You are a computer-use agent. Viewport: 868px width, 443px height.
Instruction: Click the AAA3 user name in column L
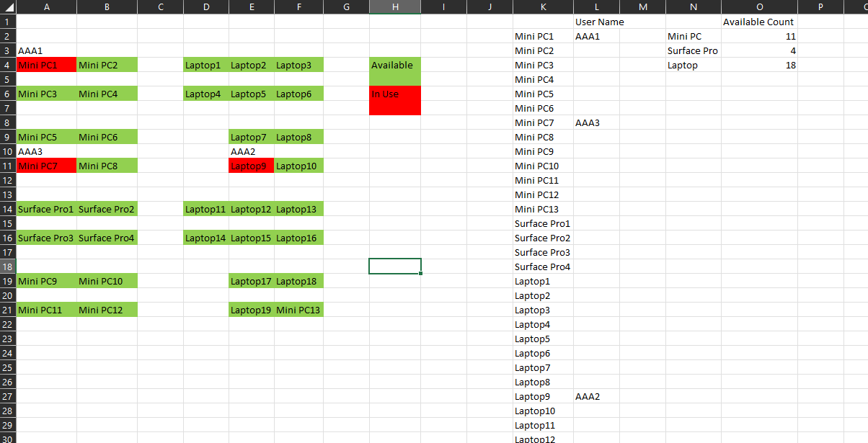click(597, 122)
